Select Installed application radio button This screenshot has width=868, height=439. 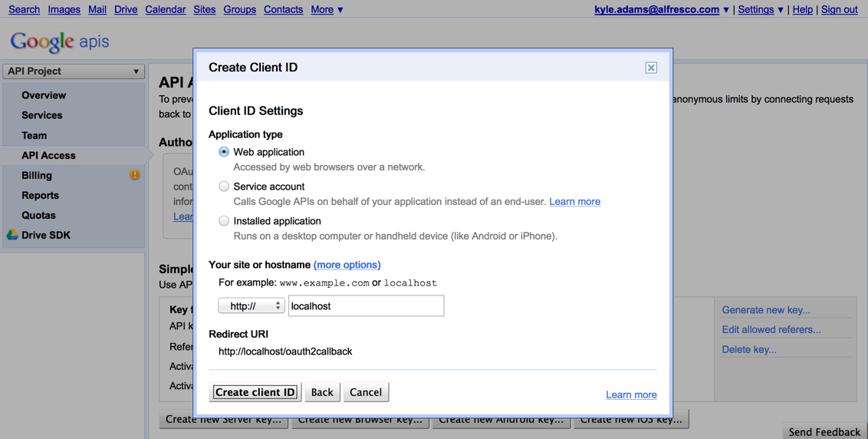tap(224, 220)
